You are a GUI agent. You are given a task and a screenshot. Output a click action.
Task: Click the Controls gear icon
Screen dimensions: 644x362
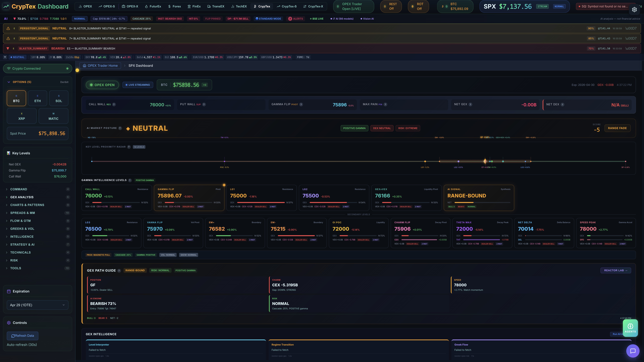[9, 323]
